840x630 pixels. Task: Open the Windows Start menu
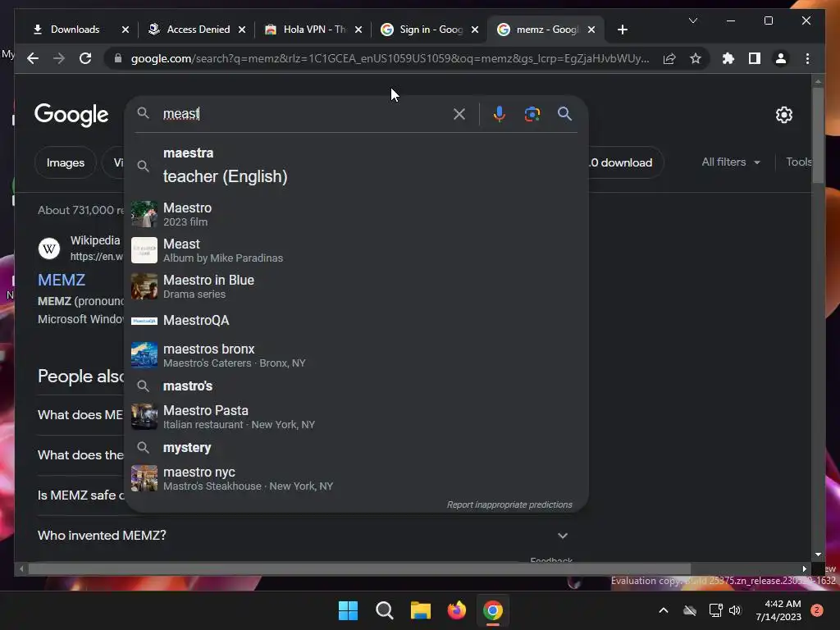coord(348,610)
